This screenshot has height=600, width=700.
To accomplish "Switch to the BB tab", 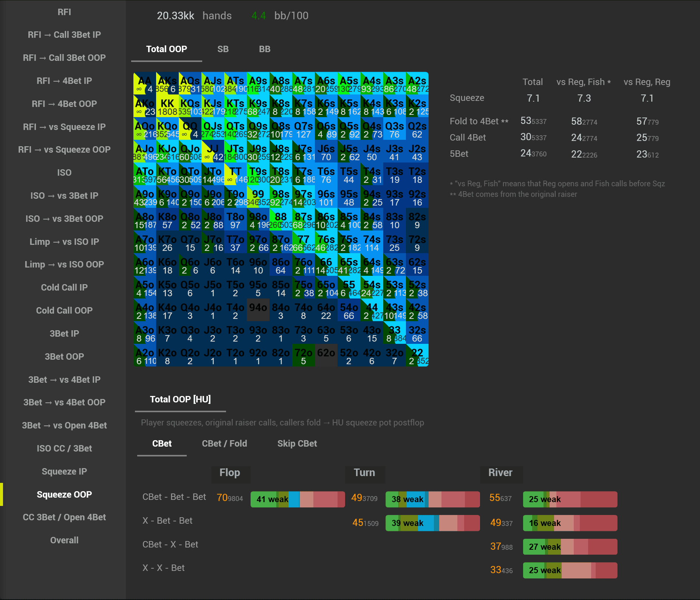I will point(265,49).
